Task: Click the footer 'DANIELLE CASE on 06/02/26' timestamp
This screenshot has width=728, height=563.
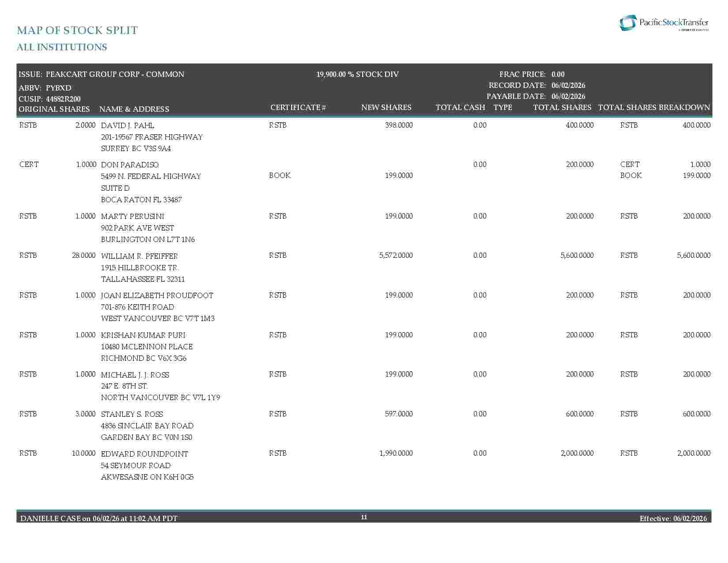Action: [x=99, y=518]
